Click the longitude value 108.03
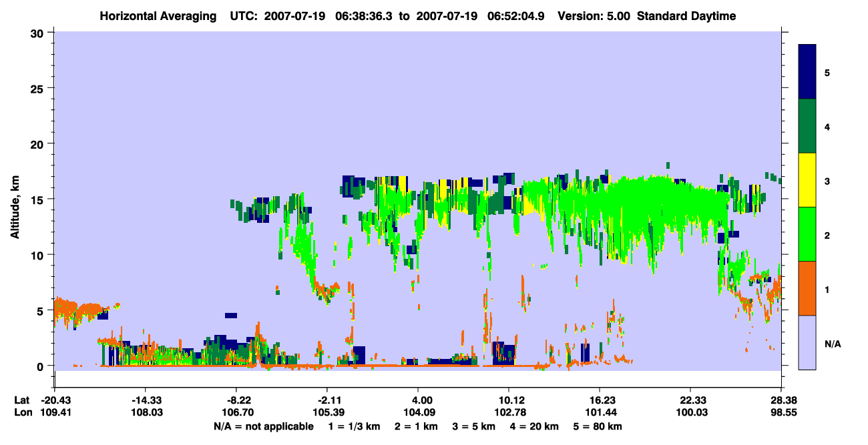868x445 pixels. (x=146, y=413)
